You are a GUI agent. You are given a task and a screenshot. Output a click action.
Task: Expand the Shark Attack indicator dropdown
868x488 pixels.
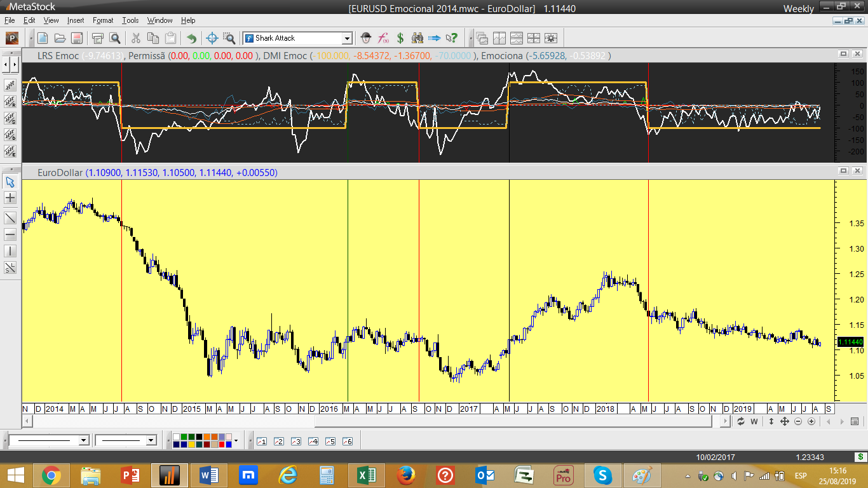pos(347,38)
